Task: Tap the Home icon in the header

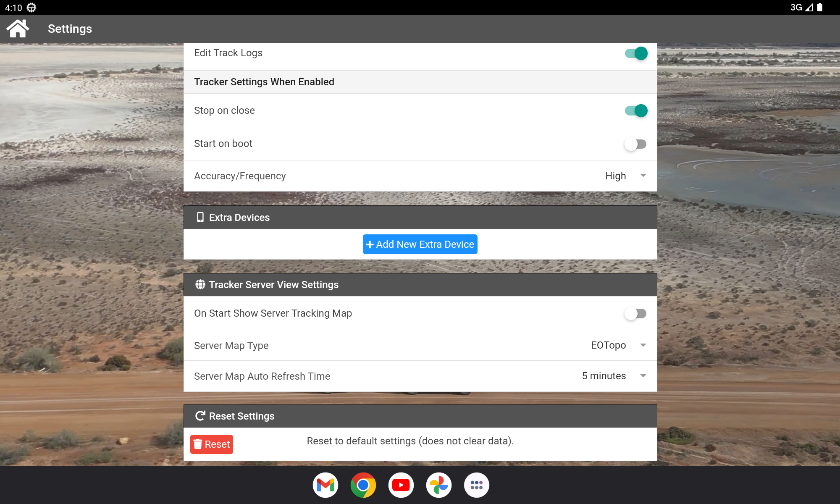Action: [18, 29]
